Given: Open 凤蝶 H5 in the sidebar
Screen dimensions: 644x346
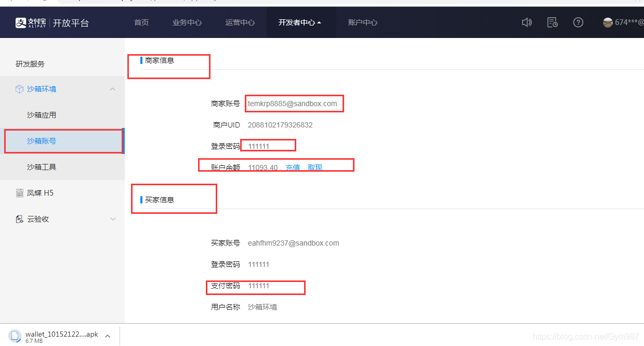Looking at the screenshot, I should [62, 193].
